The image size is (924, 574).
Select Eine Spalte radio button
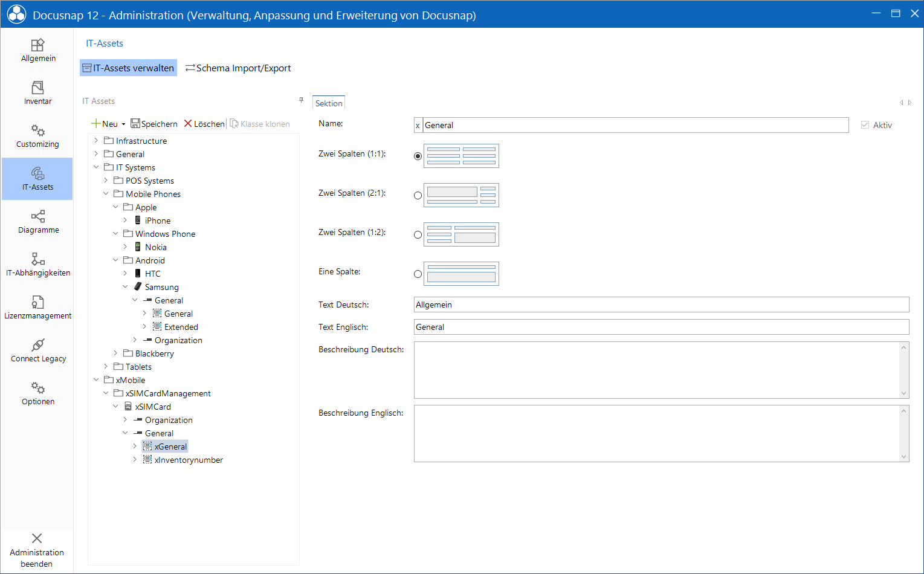(x=418, y=274)
